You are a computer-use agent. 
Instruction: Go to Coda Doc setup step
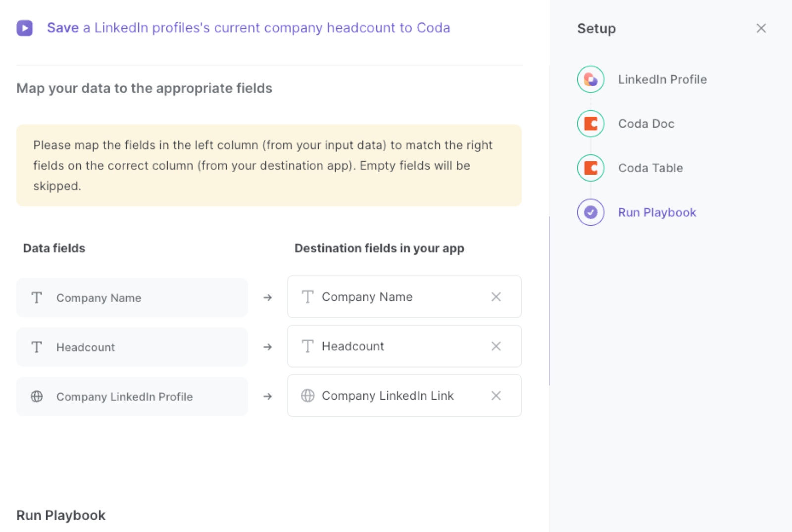[x=646, y=124]
